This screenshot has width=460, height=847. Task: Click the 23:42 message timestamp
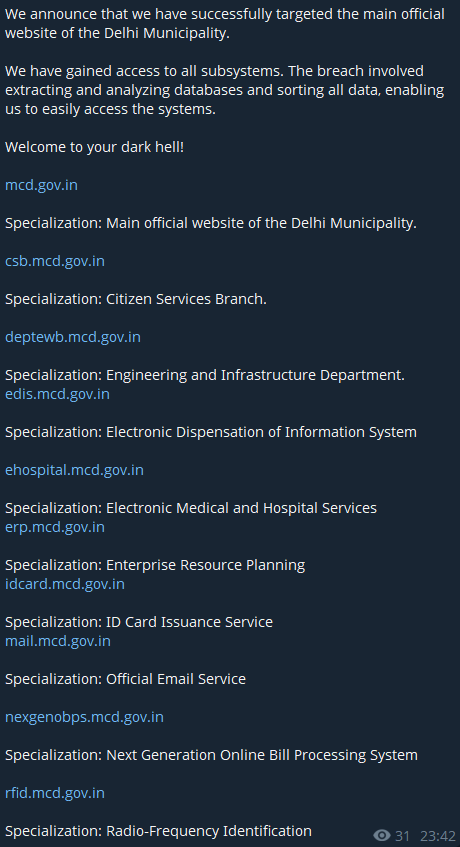pyautogui.click(x=438, y=836)
